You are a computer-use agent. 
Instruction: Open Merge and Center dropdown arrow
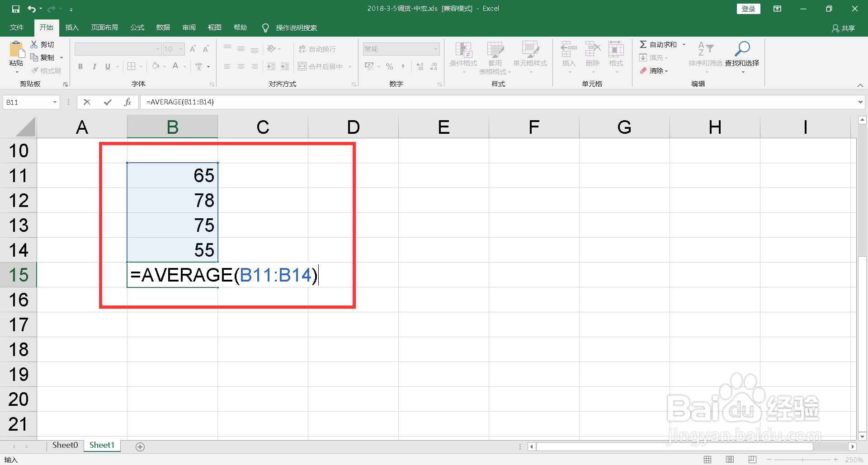350,66
